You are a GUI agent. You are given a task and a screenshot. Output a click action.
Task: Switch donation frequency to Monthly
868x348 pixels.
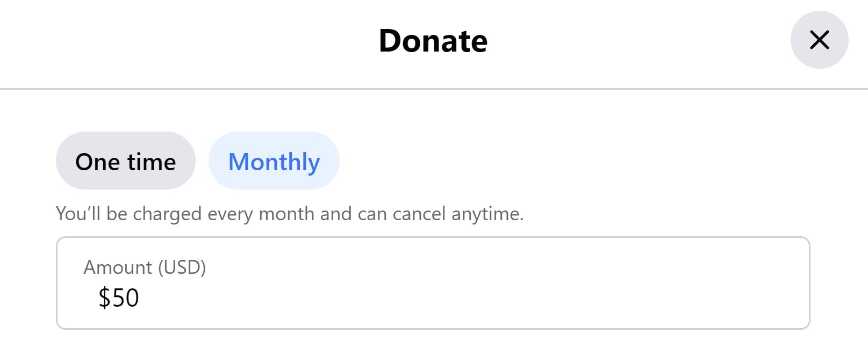tap(274, 161)
